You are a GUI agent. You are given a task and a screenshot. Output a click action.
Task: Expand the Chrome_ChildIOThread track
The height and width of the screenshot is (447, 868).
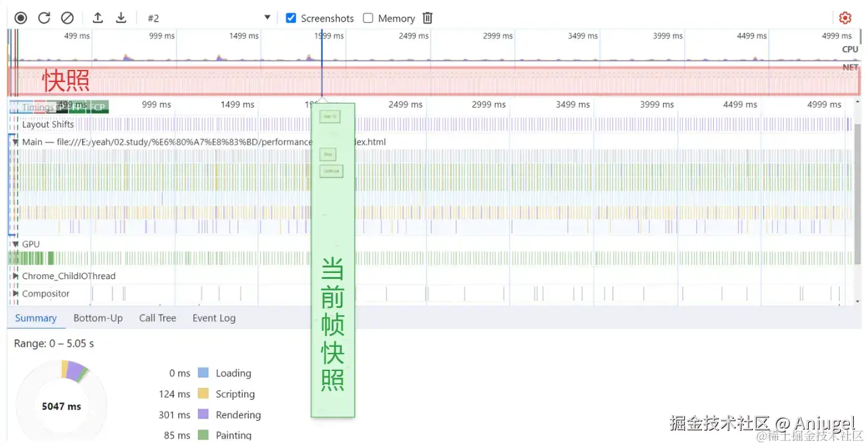pyautogui.click(x=15, y=276)
